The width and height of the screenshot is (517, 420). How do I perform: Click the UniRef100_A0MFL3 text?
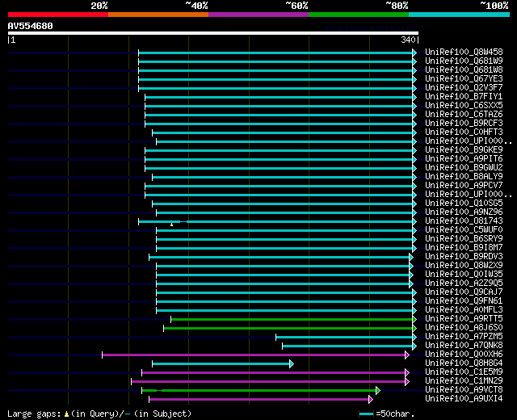coord(464,310)
